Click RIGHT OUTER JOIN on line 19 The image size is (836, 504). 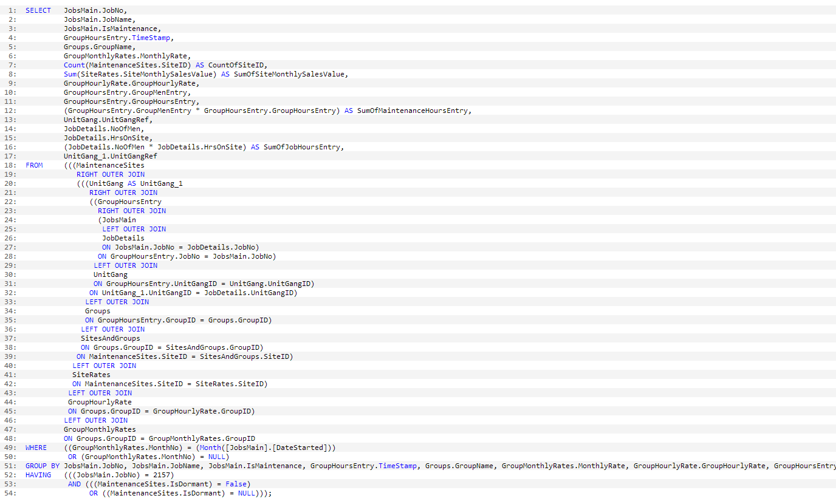pyautogui.click(x=112, y=174)
